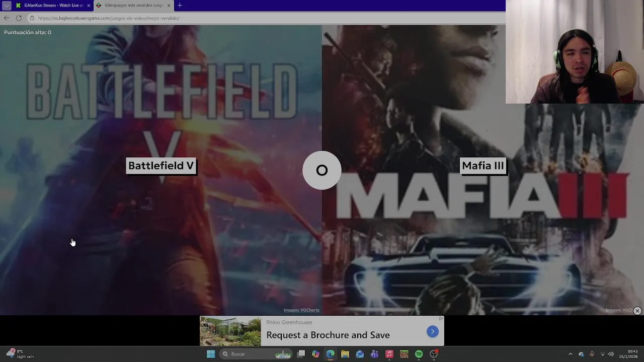Open a new browser tab
644x362 pixels.
click(180, 6)
